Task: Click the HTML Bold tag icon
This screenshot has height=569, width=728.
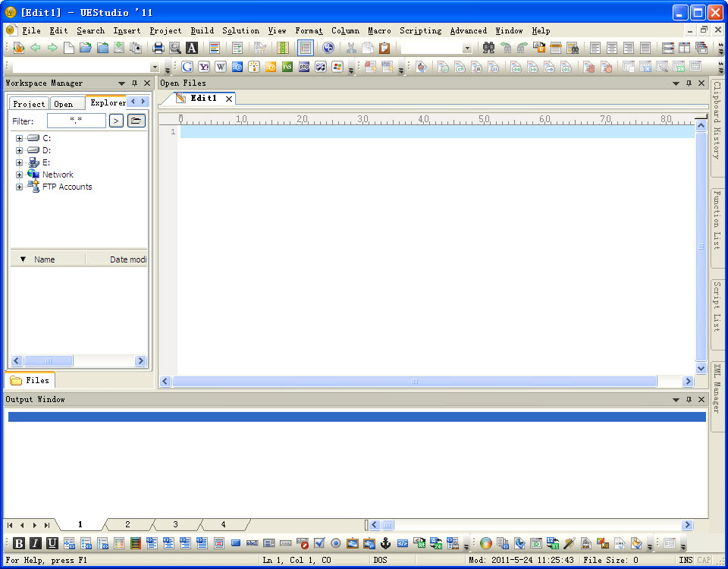Action: point(19,543)
